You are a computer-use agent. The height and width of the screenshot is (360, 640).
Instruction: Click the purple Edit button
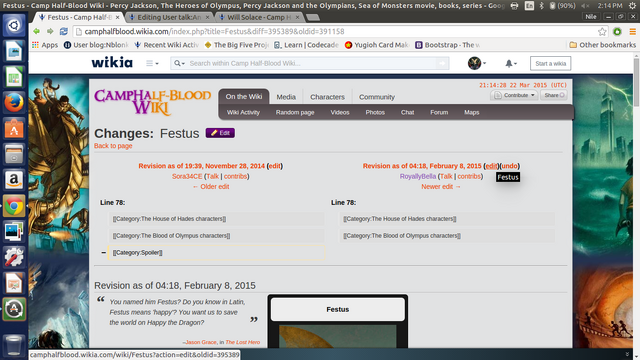click(x=220, y=133)
